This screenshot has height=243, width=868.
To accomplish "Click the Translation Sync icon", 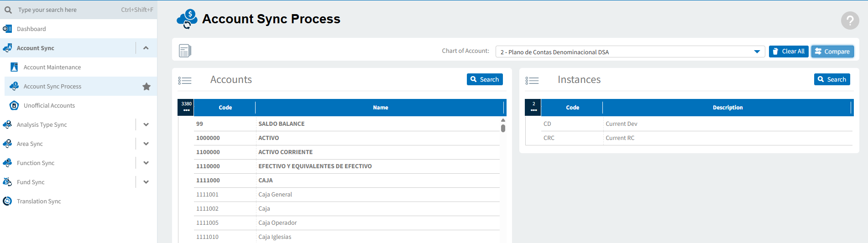I will coord(7,201).
